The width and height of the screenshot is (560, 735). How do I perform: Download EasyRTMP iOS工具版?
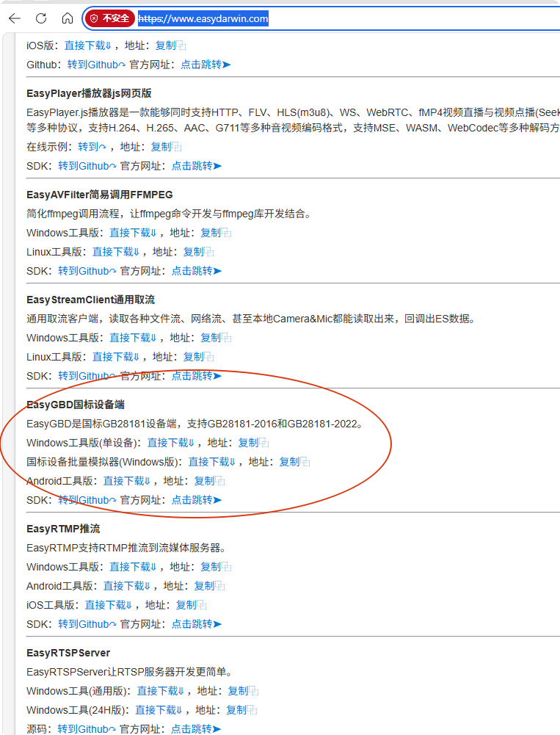pos(108,605)
